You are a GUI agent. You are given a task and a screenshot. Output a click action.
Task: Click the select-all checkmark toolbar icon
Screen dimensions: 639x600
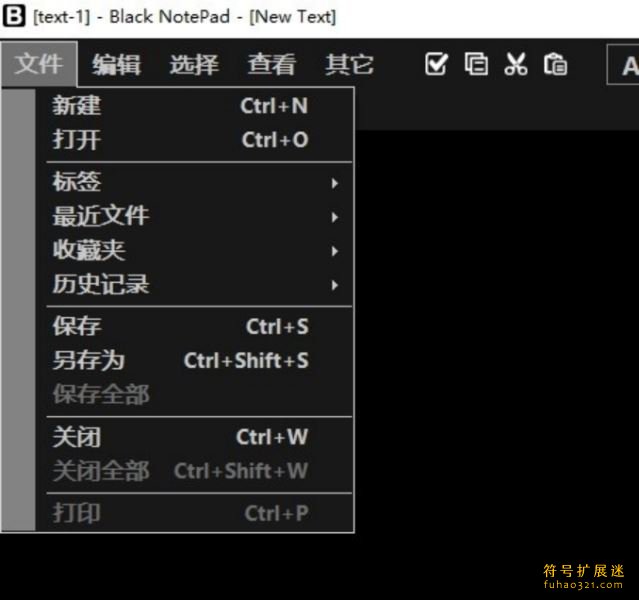(x=436, y=64)
